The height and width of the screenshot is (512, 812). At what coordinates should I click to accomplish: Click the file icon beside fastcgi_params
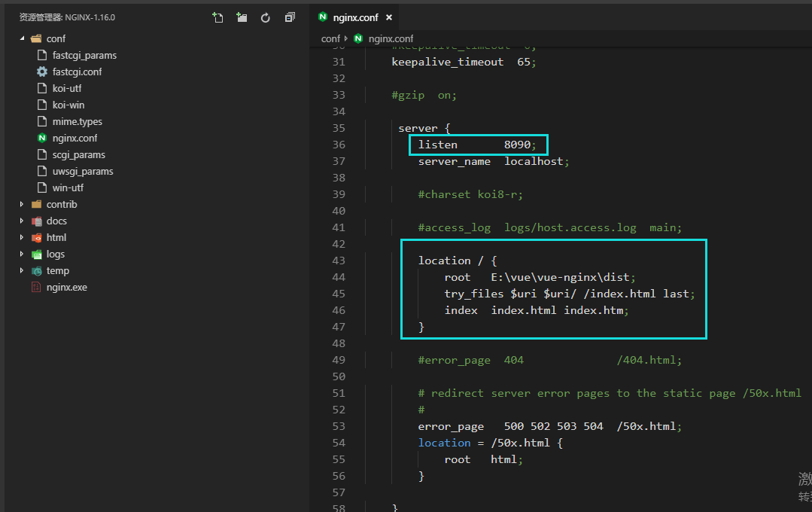click(x=42, y=55)
